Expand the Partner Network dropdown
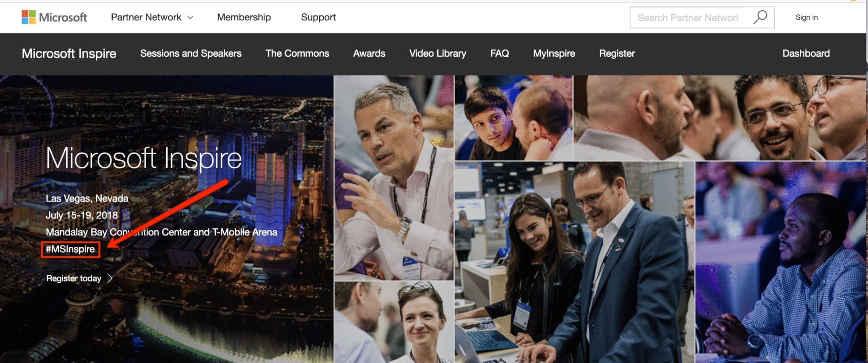Screen dimensions: 868x363 pos(152,17)
